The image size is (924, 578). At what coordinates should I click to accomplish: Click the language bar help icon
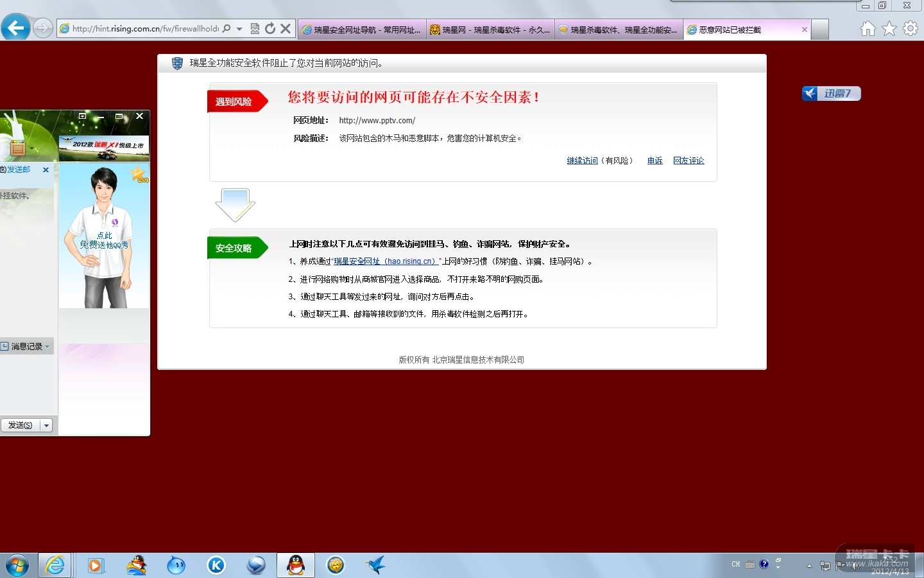point(764,565)
